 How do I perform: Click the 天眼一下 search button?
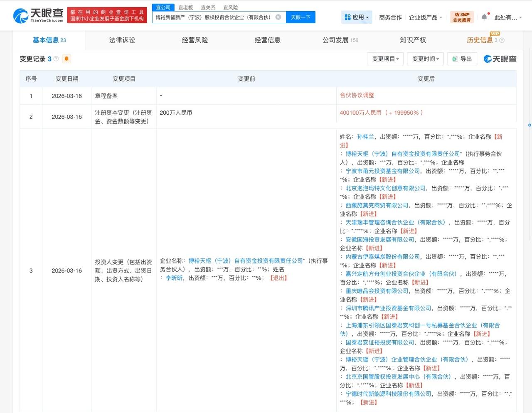(x=300, y=17)
